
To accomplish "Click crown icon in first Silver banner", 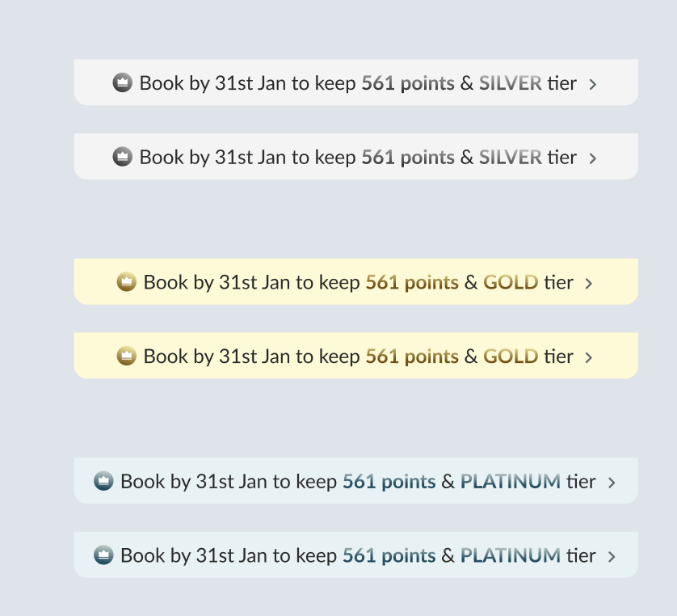I will coord(122,82).
